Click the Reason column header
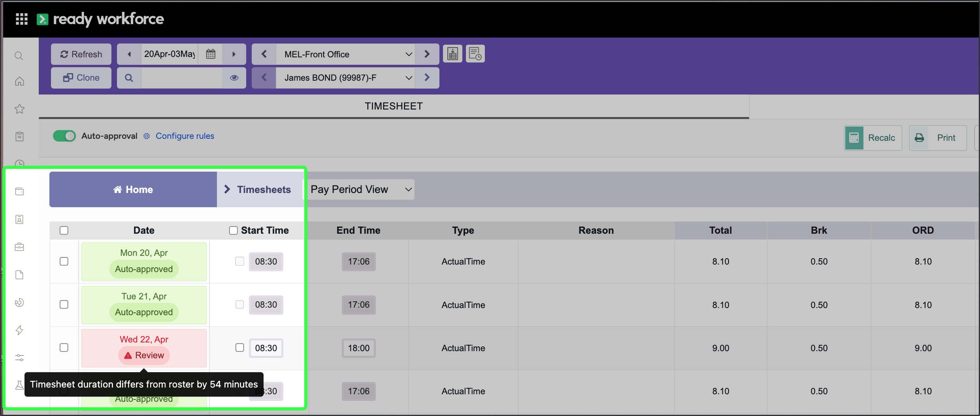 coord(596,231)
